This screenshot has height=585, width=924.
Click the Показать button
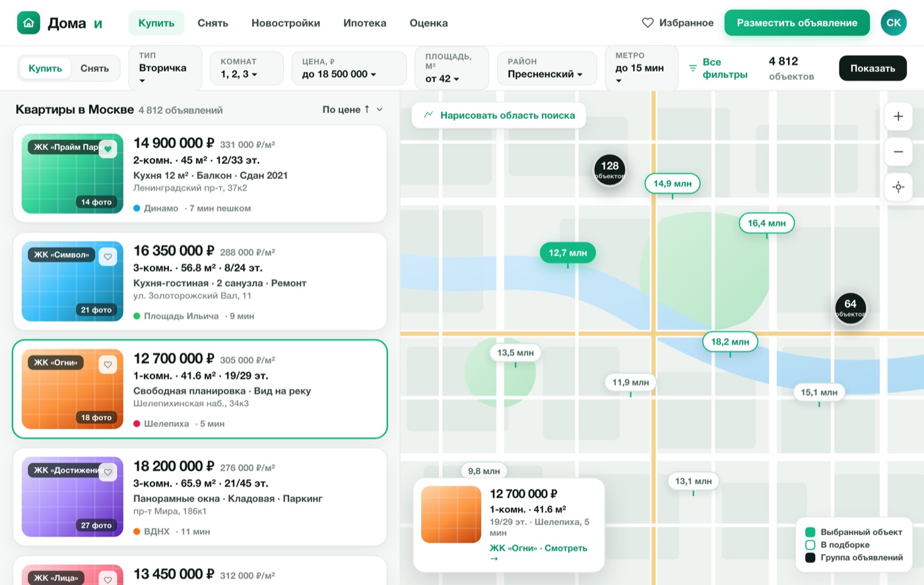pyautogui.click(x=873, y=68)
